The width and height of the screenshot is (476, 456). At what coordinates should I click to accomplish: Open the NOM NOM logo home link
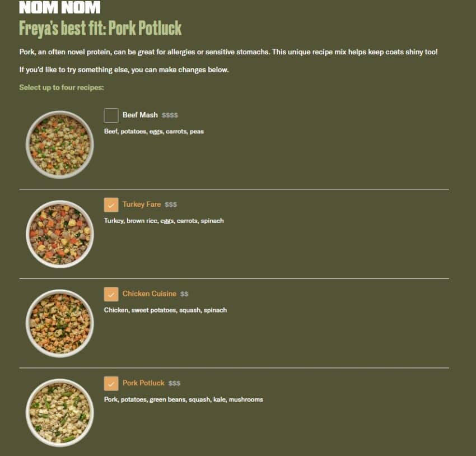pos(60,7)
